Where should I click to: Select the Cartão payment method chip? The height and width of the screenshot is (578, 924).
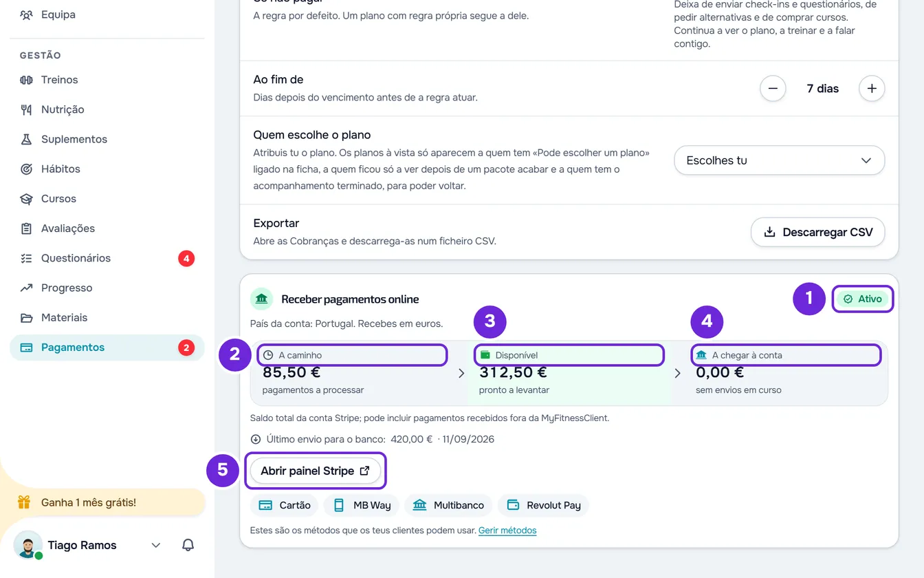(x=284, y=505)
